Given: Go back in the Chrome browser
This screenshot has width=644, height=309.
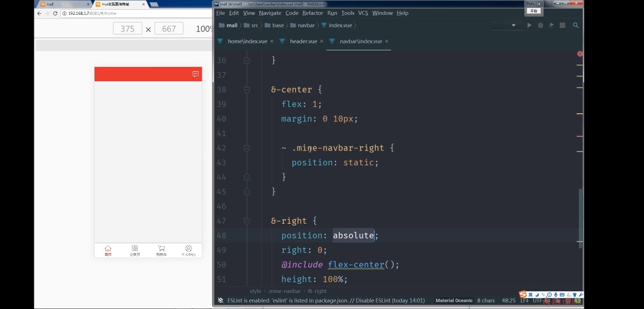Looking at the screenshot, I should [39, 13].
